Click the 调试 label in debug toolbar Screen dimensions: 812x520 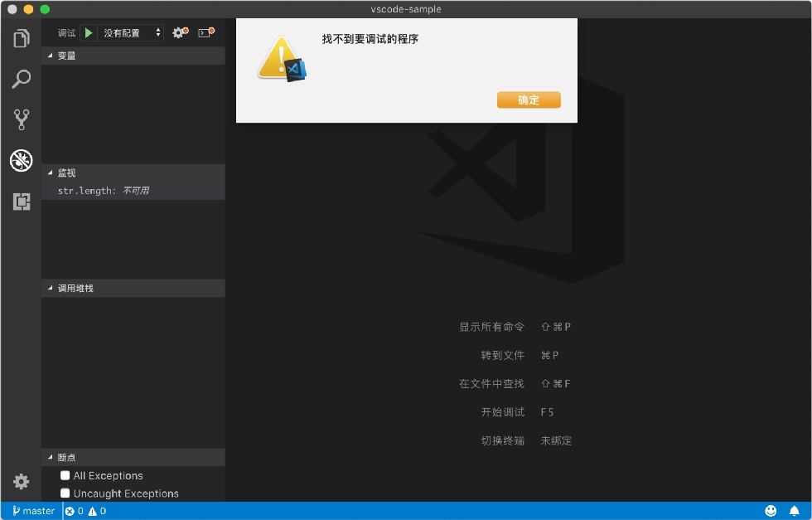(67, 32)
